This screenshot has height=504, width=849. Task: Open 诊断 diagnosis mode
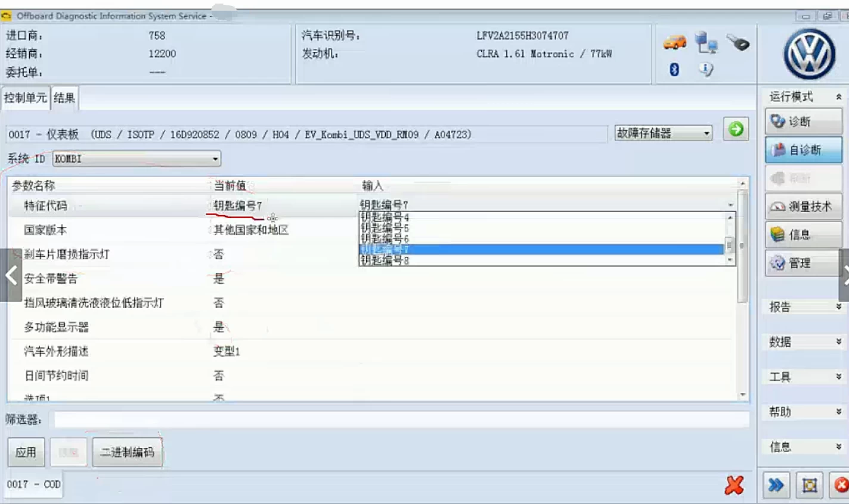click(x=804, y=122)
